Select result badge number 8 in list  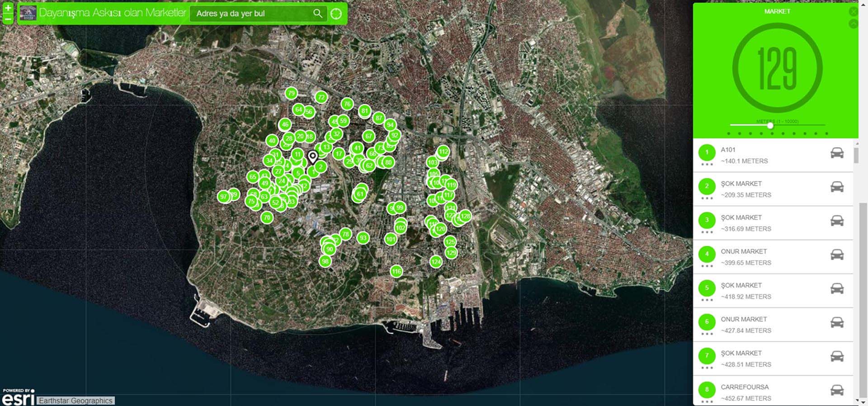pos(707,390)
